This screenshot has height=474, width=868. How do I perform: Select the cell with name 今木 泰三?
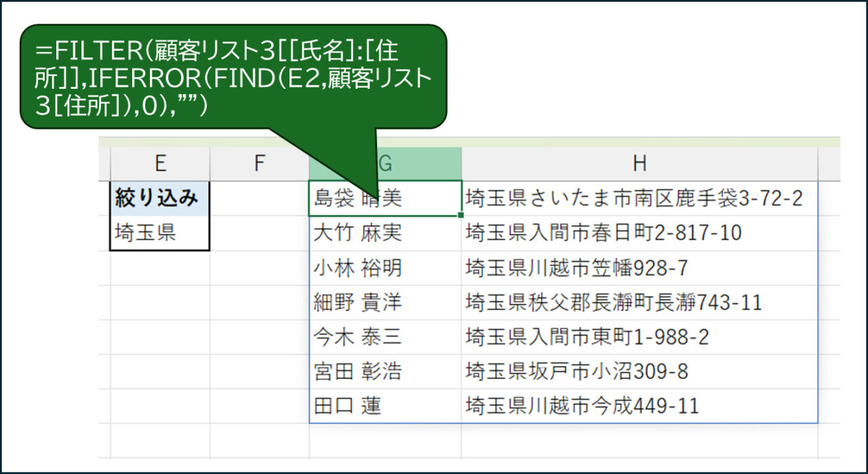click(x=385, y=337)
